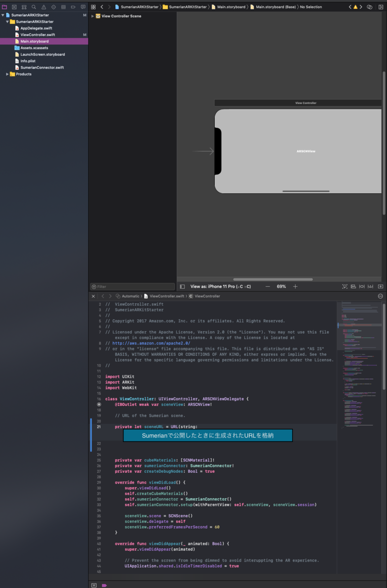This screenshot has width=387, height=588.
Task: Click the canvas vertical scrollbar
Action: tap(384, 143)
